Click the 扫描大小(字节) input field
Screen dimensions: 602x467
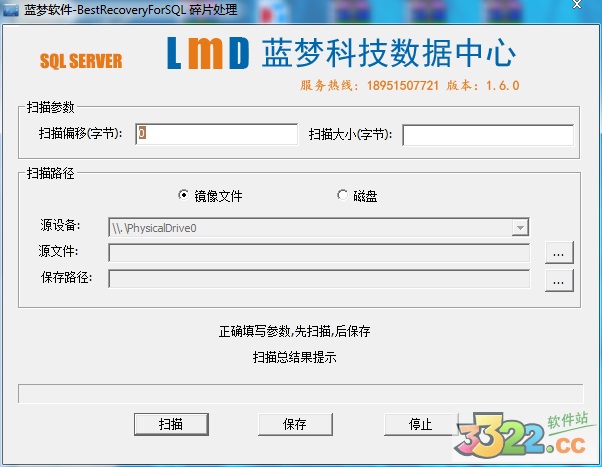point(488,135)
